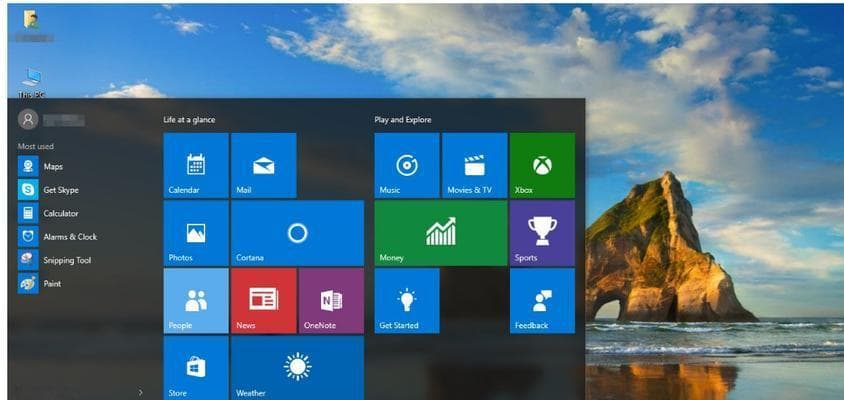Click the Alarms & Clock icon
Image resolution: width=844 pixels, height=400 pixels.
(x=28, y=236)
